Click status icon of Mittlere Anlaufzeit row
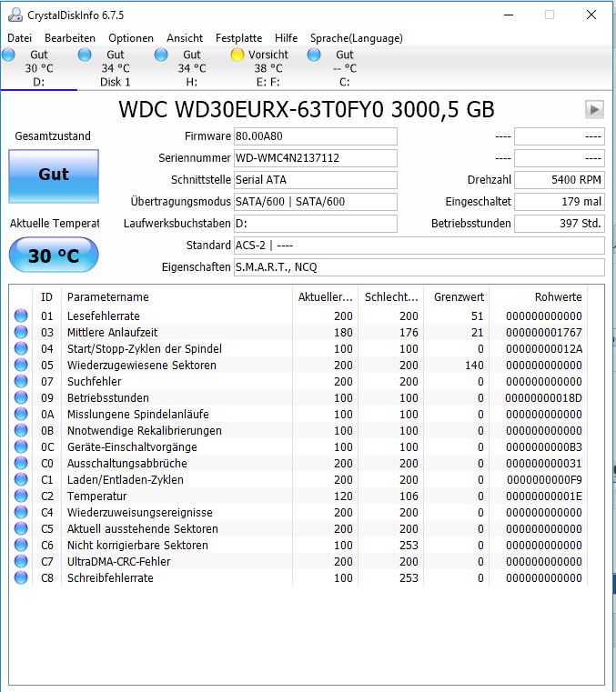The image size is (616, 692). (x=21, y=332)
